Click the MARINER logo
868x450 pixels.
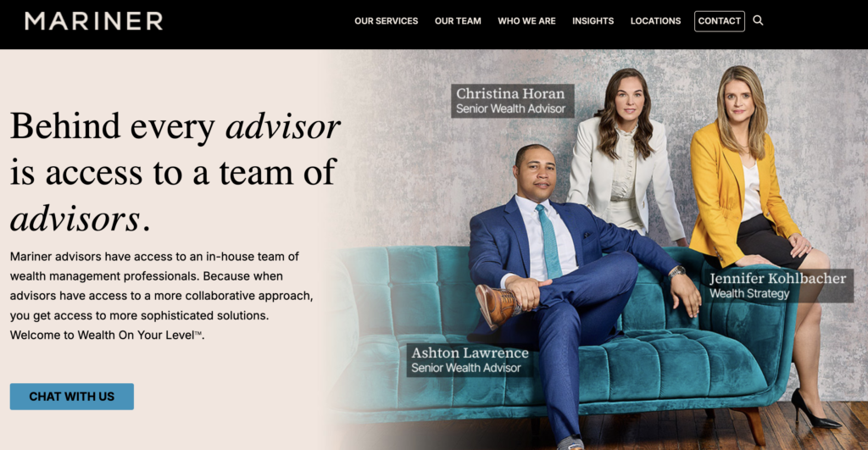coord(93,21)
